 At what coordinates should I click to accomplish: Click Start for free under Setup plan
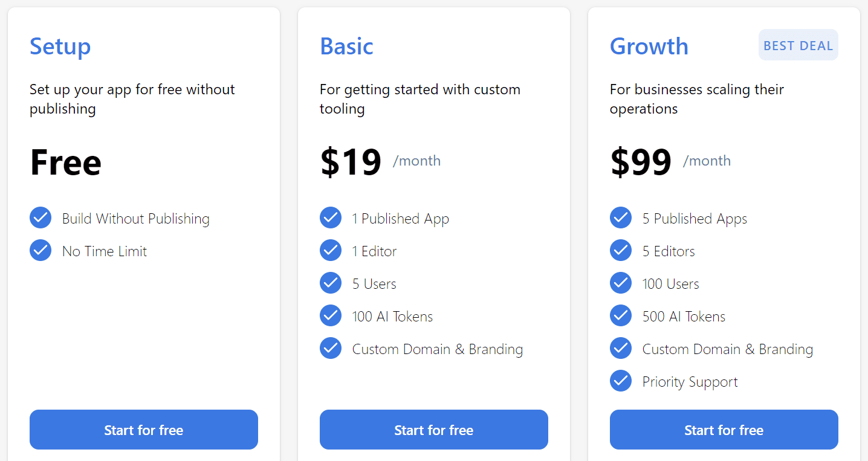(x=143, y=430)
